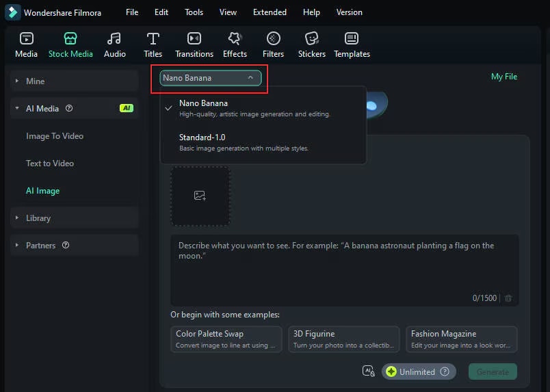The height and width of the screenshot is (392, 550).
Task: Click the AI watermark icon near Unlimited
Action: point(368,371)
